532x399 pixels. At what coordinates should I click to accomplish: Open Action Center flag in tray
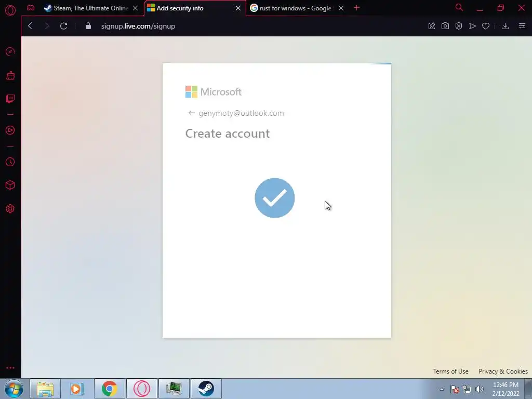pos(455,389)
